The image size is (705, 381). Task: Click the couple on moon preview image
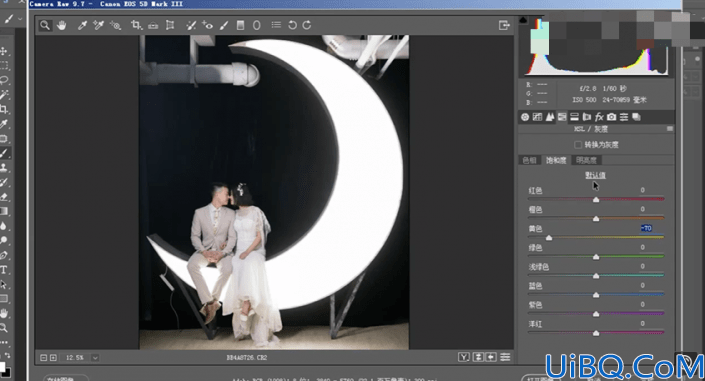pos(274,192)
